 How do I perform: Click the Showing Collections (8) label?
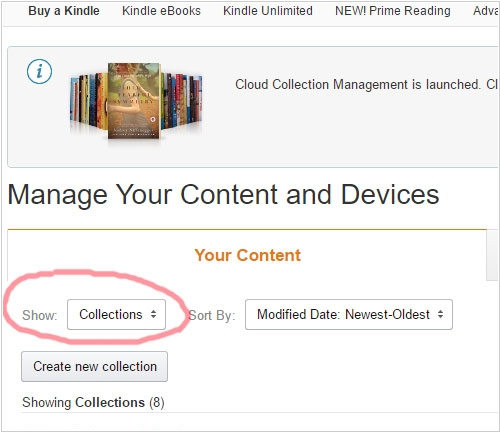click(x=93, y=403)
